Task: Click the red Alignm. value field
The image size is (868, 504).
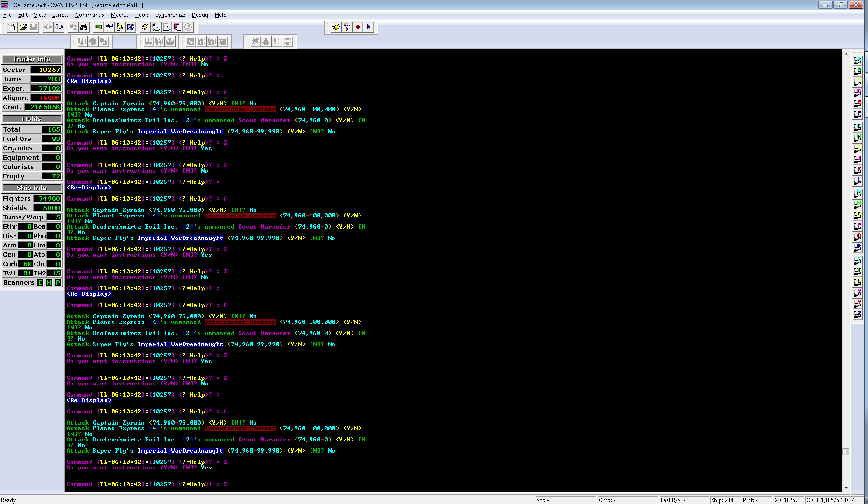Action: pos(46,98)
